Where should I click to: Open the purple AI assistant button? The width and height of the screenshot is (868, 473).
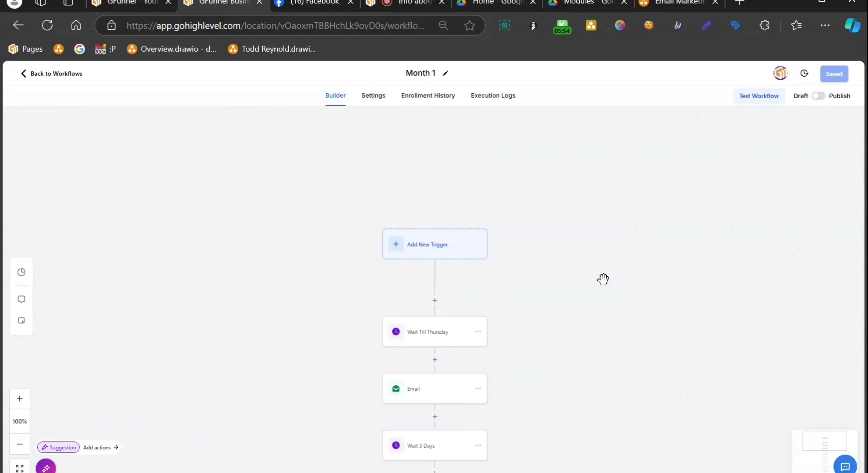click(46, 467)
